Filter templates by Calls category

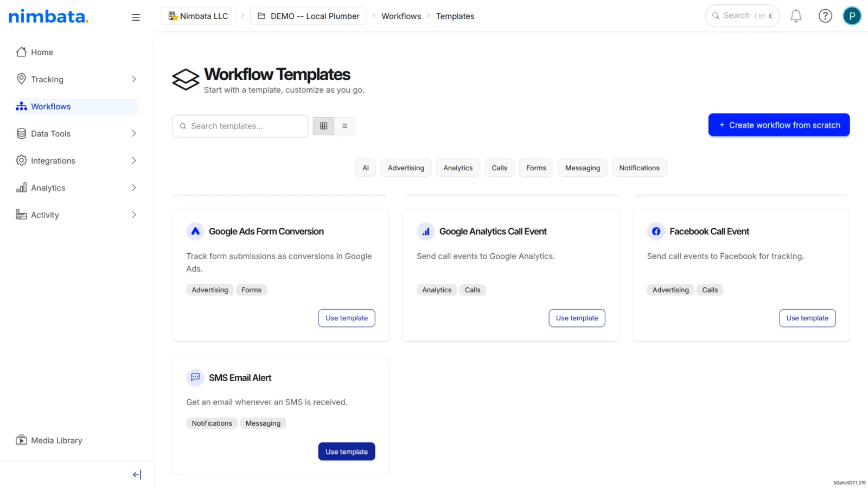click(500, 168)
